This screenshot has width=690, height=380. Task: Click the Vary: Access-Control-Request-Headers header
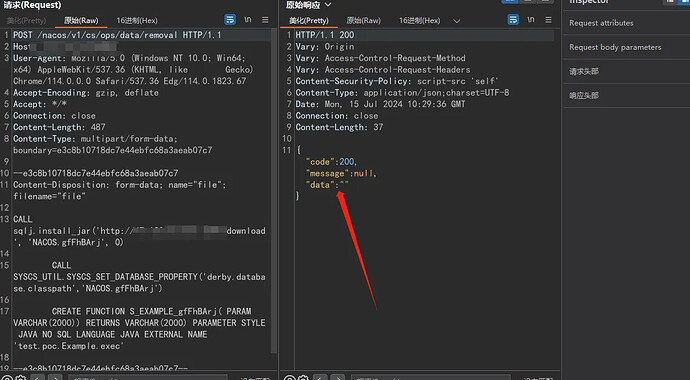[x=383, y=69]
